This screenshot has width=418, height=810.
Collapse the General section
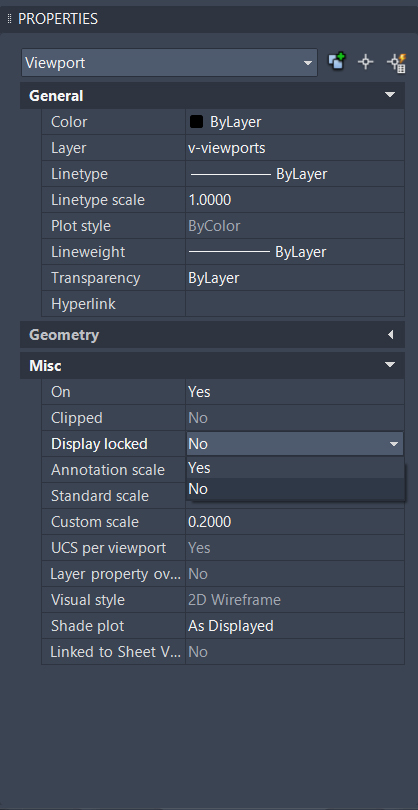[x=390, y=95]
